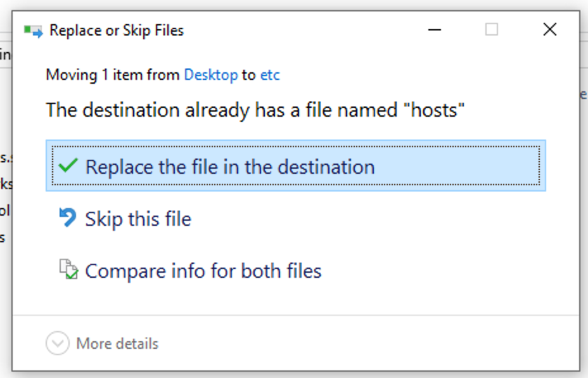Click the blue Skip arrow icon
This screenshot has width=588, height=378.
pos(67,218)
